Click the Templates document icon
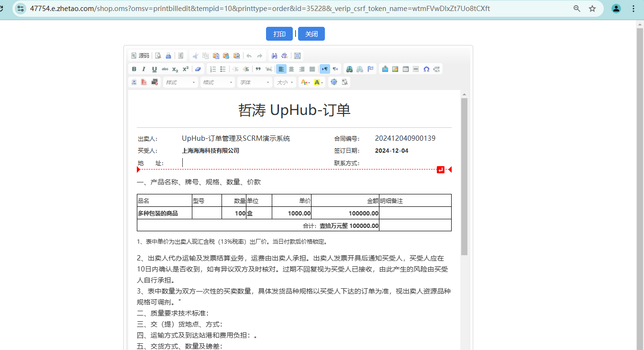This screenshot has width=644, height=350. (x=181, y=56)
